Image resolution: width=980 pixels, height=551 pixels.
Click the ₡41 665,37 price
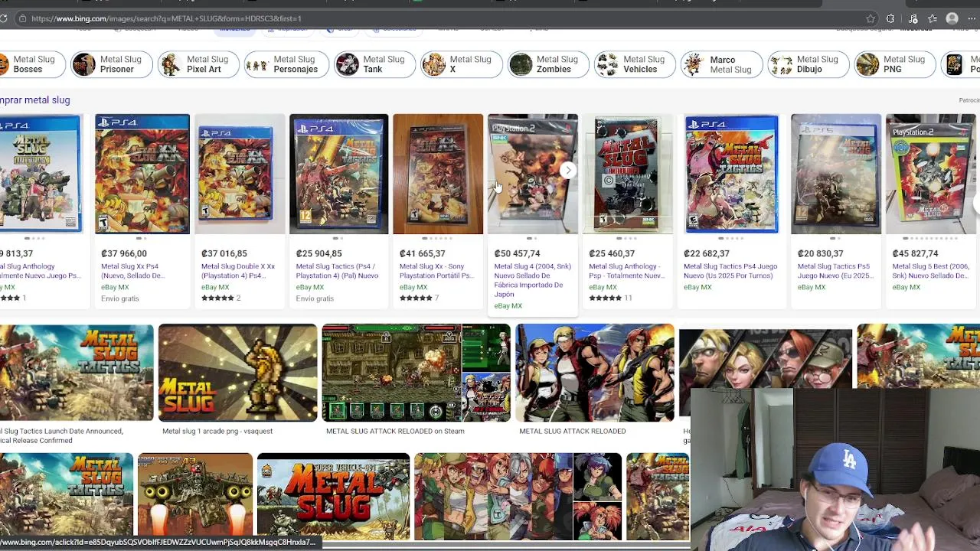tap(422, 253)
